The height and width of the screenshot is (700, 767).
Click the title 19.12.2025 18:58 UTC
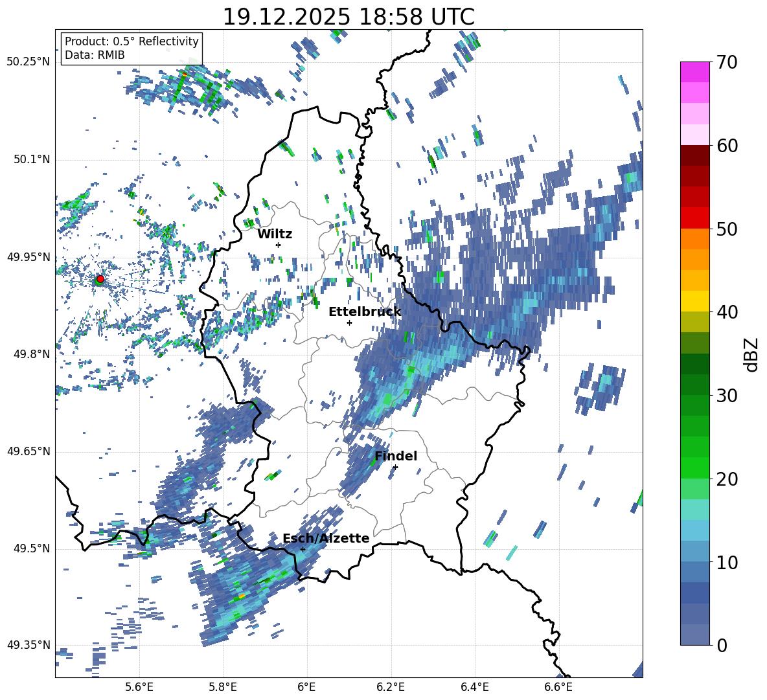(349, 17)
